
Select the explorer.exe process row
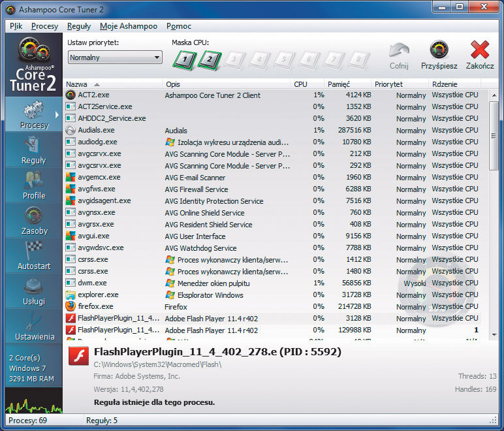(98, 295)
